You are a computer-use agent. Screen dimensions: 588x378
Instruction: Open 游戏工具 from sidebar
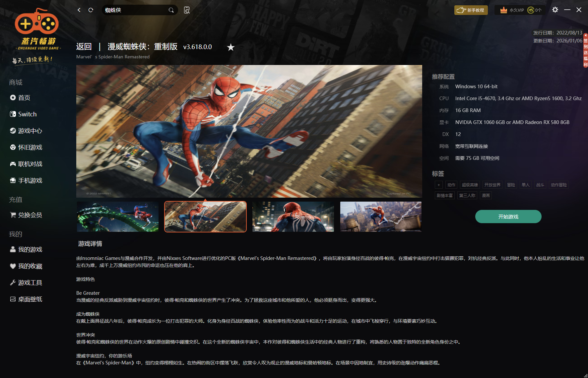coord(30,283)
